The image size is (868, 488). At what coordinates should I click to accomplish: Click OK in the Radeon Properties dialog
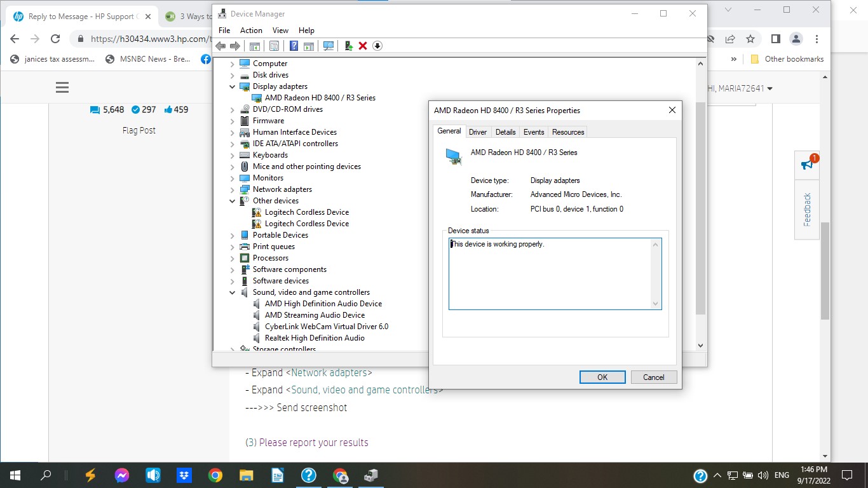coord(602,377)
